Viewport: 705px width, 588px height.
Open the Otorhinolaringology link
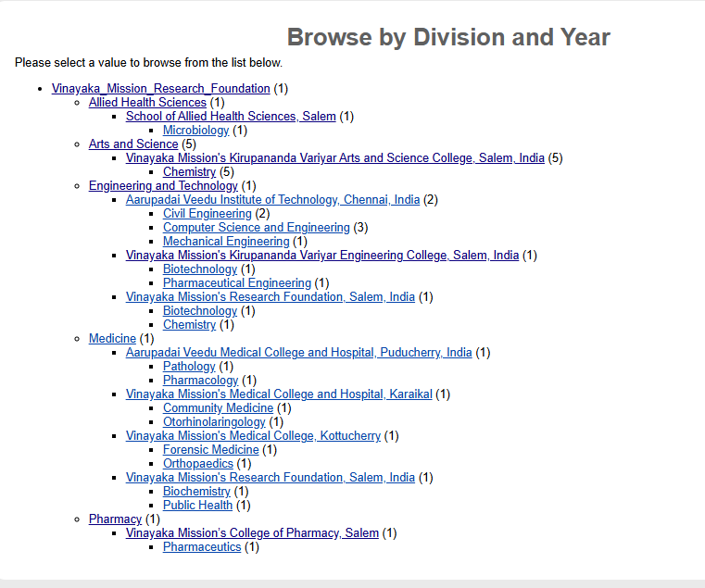[x=214, y=422]
